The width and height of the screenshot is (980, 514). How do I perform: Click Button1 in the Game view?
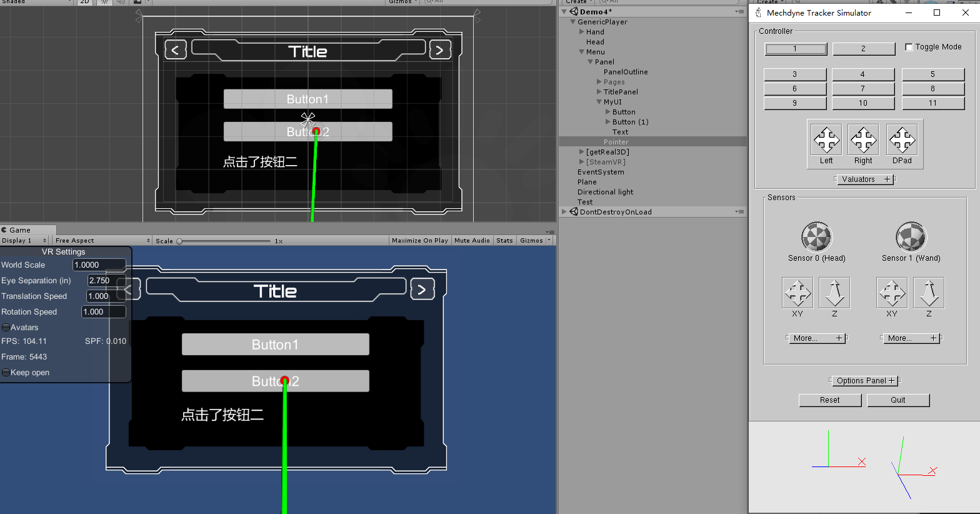tap(276, 345)
